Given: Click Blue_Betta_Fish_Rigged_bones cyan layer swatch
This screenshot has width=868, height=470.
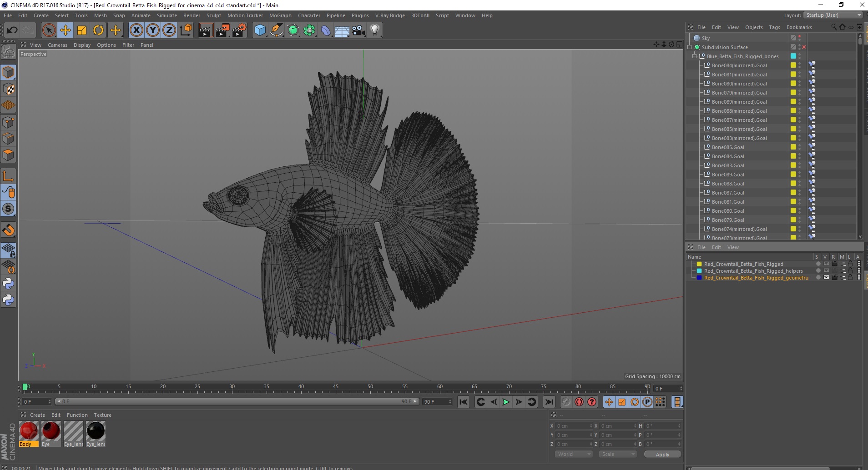Looking at the screenshot, I should [x=793, y=56].
